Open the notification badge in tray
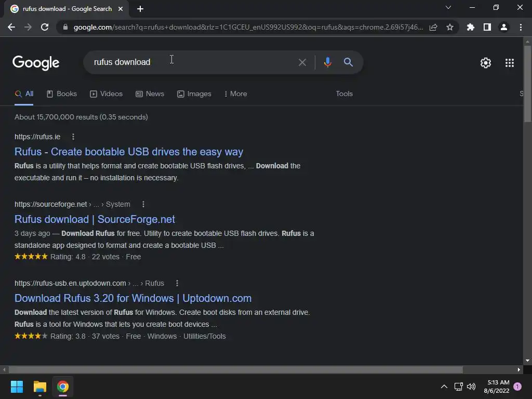Image resolution: width=532 pixels, height=399 pixels. 517,387
